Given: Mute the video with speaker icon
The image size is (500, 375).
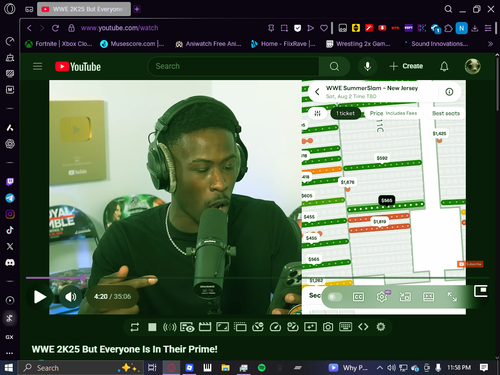Looking at the screenshot, I should point(70,297).
